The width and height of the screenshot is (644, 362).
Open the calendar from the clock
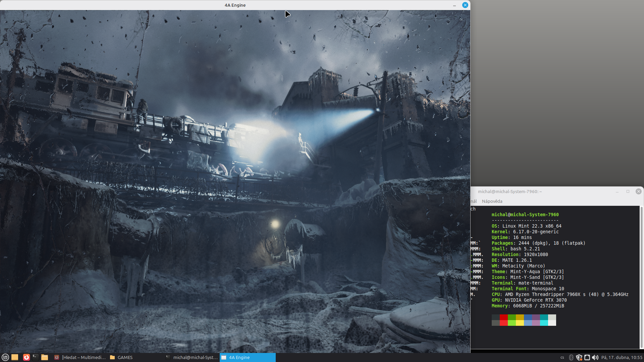pyautogui.click(x=622, y=357)
